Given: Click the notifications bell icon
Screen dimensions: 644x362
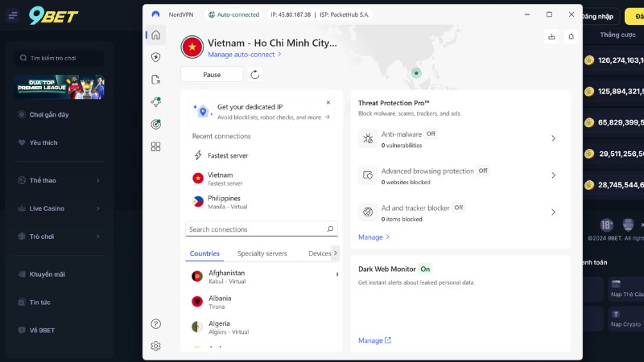Looking at the screenshot, I should [571, 36].
